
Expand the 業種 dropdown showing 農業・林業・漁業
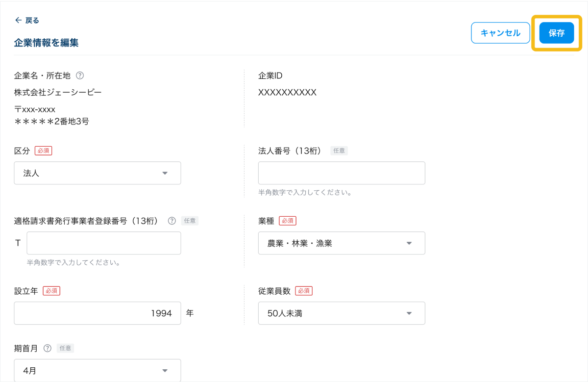342,243
